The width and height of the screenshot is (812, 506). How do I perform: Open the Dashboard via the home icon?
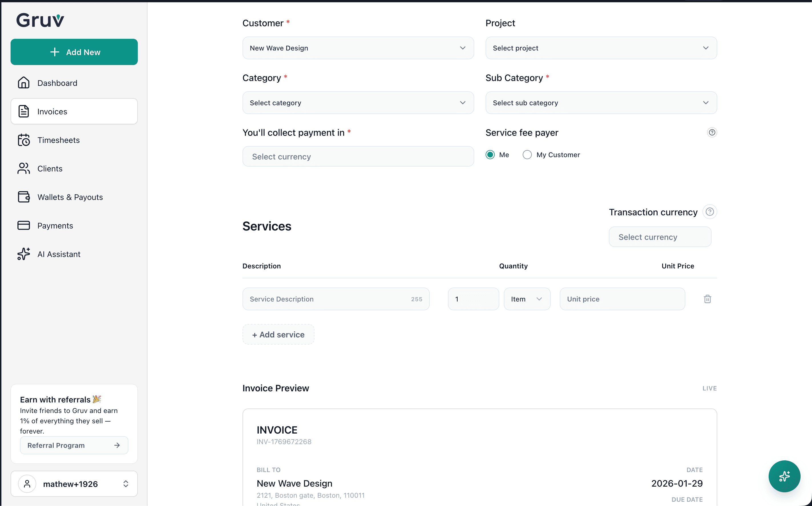click(x=23, y=83)
